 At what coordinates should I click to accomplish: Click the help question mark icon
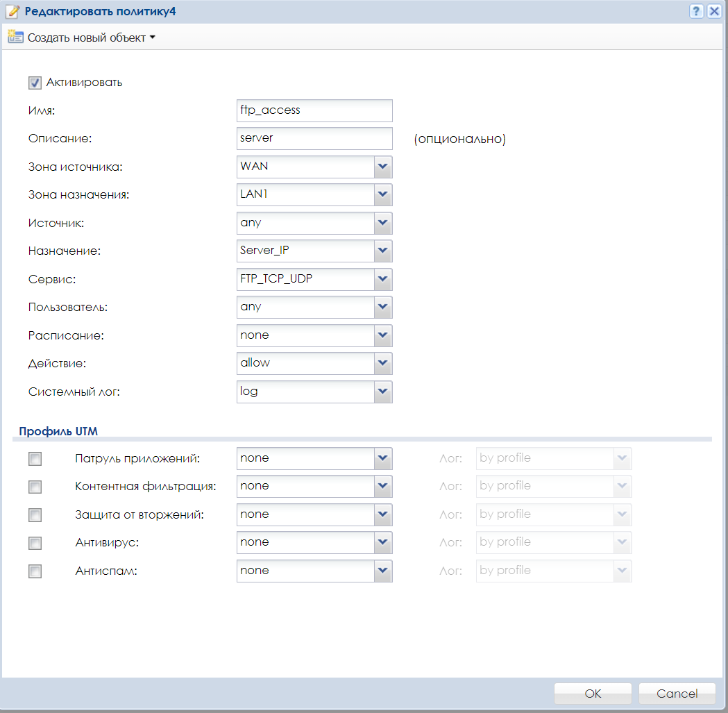click(x=696, y=11)
